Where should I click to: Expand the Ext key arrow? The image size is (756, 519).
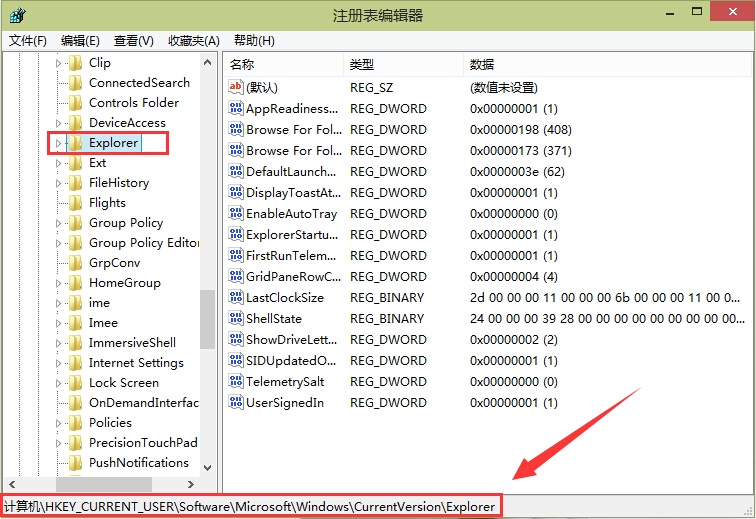58,163
